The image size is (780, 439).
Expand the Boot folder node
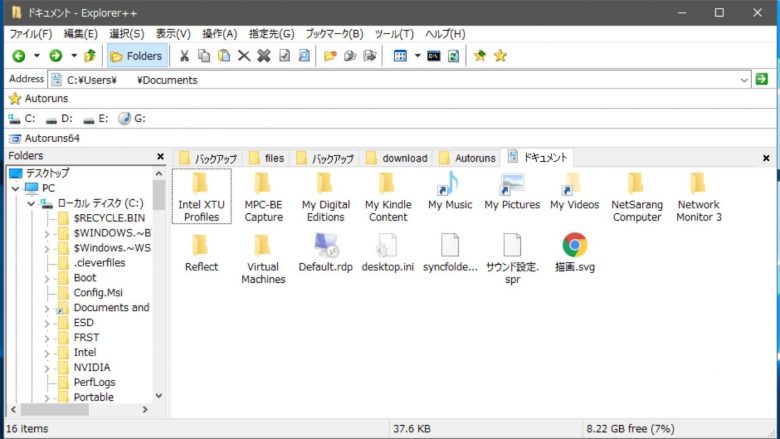(47, 278)
